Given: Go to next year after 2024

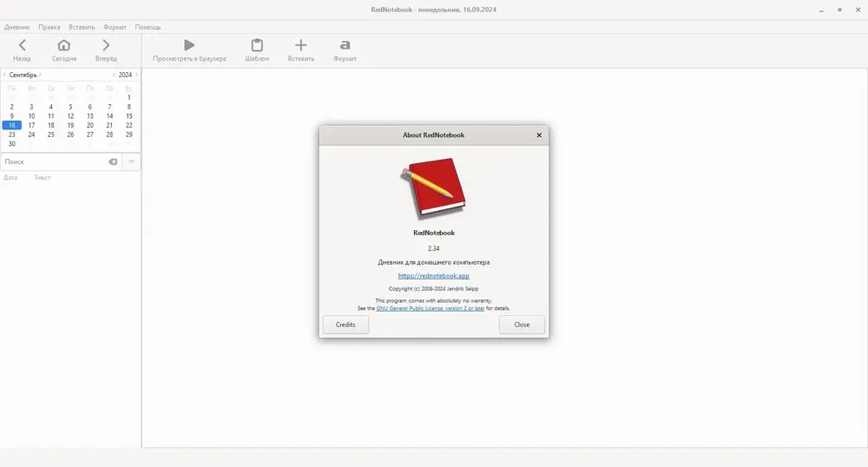Looking at the screenshot, I should pos(137,75).
